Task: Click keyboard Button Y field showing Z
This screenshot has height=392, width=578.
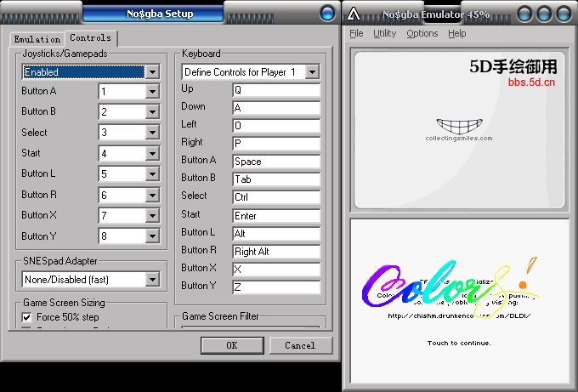Action: (276, 287)
